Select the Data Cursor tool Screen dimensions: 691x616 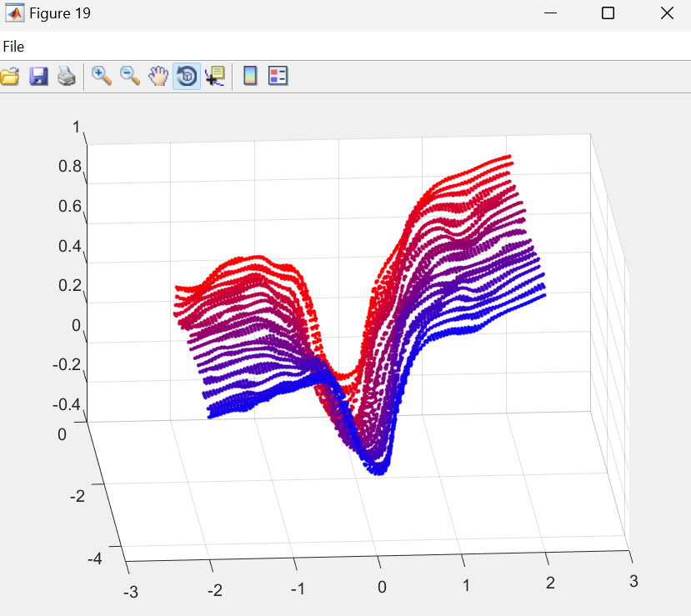tap(214, 77)
